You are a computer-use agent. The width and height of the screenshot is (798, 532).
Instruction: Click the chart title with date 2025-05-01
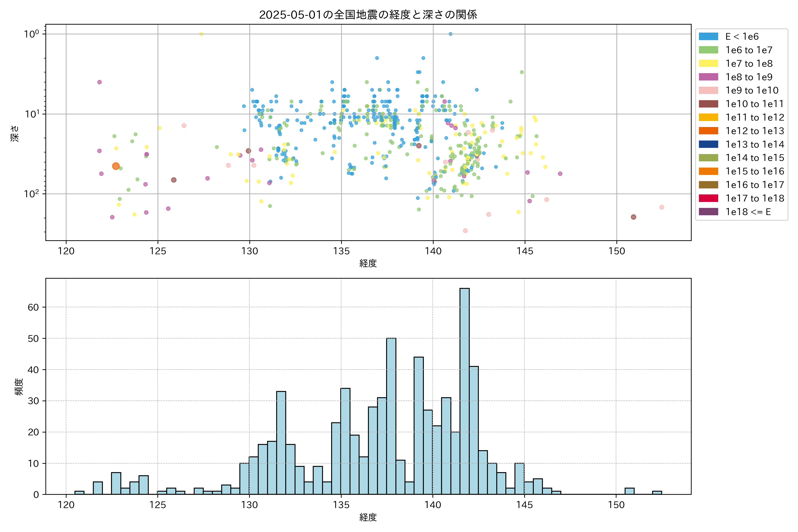(x=368, y=15)
